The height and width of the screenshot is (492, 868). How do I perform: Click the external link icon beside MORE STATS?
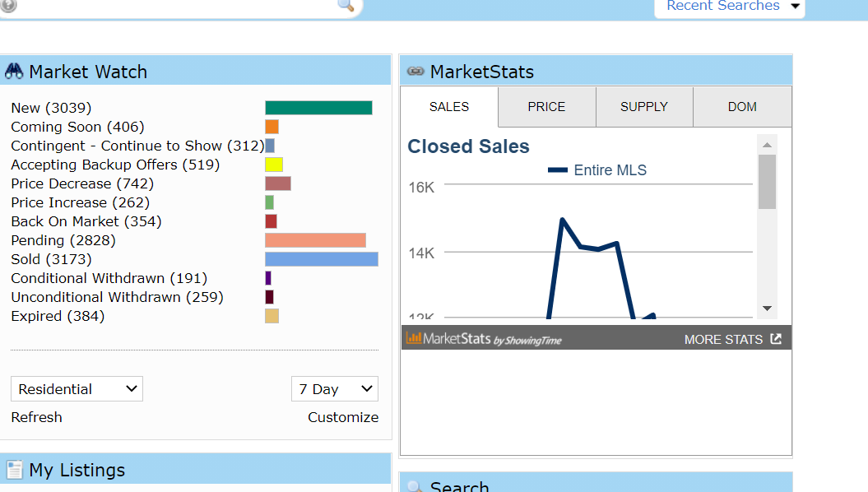point(777,337)
